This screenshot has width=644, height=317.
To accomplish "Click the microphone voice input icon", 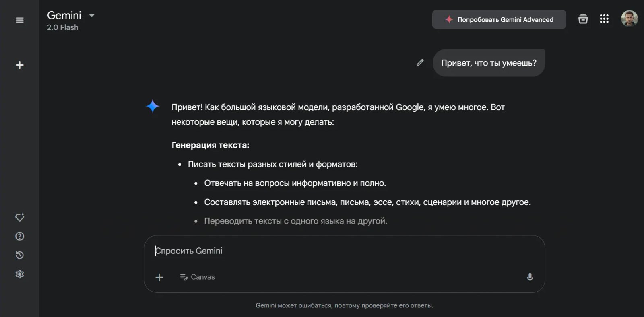I will (x=530, y=277).
